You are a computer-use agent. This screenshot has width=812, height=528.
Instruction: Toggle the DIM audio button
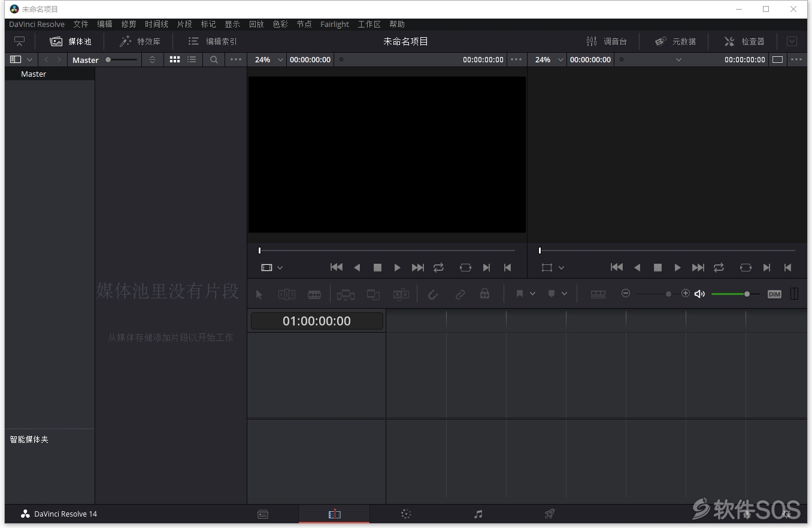(x=774, y=294)
